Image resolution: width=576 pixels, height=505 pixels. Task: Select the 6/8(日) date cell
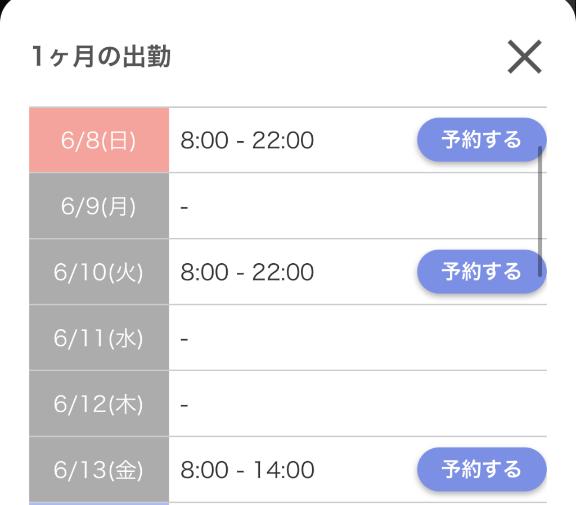99,140
